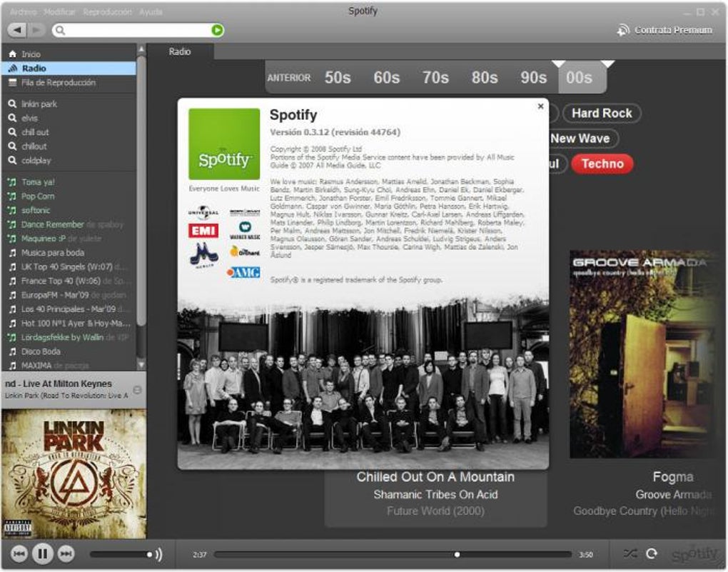
Task: Open Fila de Reproducción
Action: 69,83
